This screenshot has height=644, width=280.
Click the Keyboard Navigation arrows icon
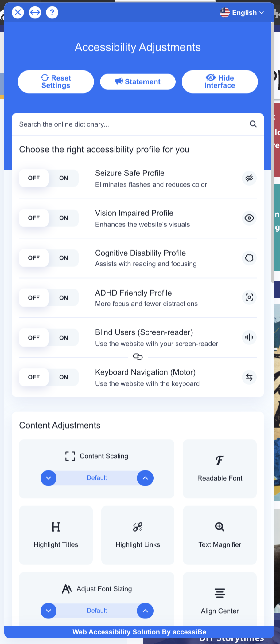coord(249,377)
